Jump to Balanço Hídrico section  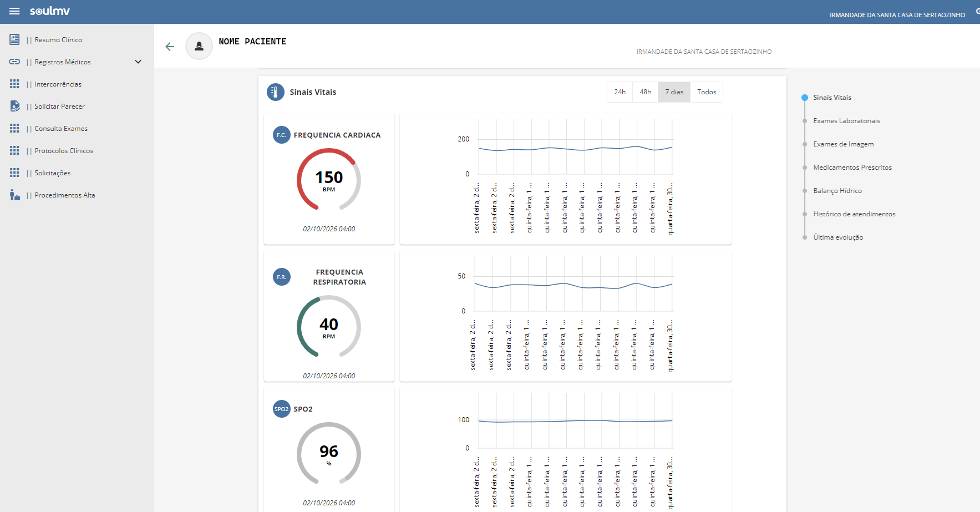[x=837, y=191]
